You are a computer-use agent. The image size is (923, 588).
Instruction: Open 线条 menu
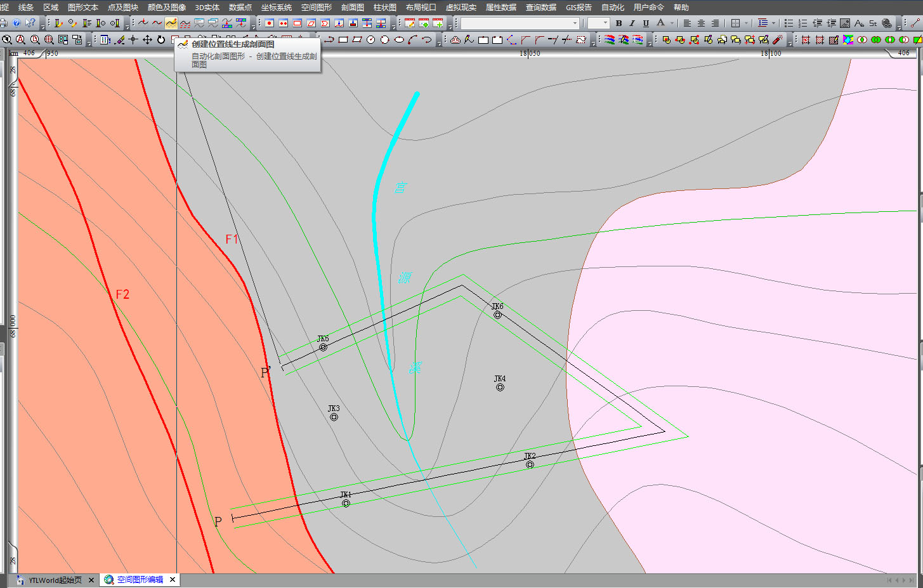[x=26, y=7]
